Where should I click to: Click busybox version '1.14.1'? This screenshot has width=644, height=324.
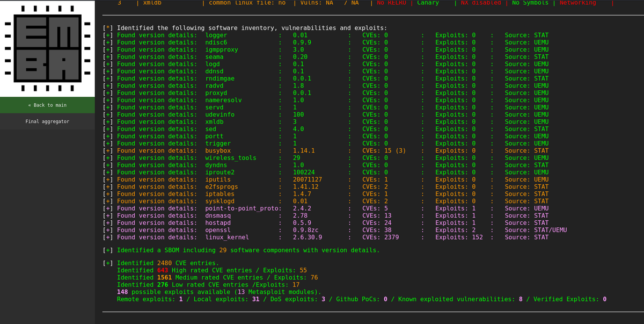(304, 150)
